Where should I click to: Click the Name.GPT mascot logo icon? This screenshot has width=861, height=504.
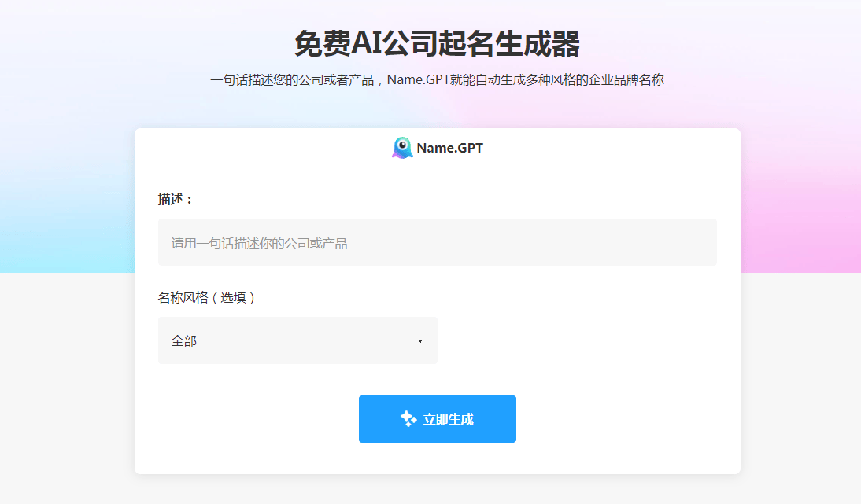[x=402, y=148]
